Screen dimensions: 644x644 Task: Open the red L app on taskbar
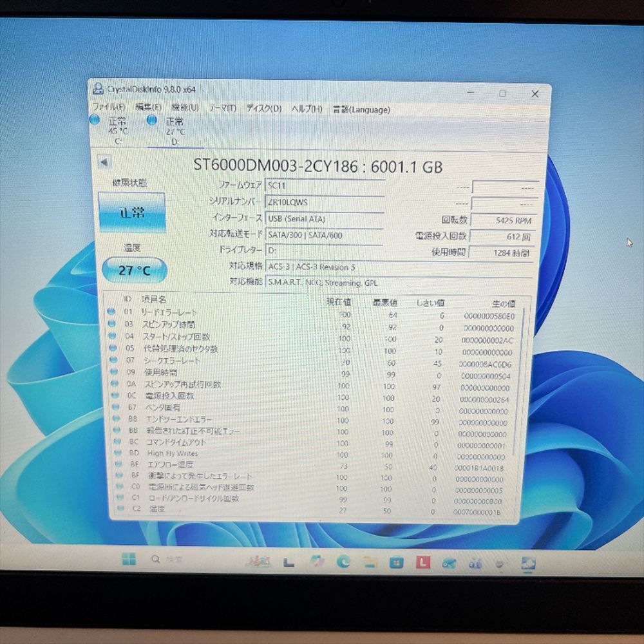coord(422,562)
